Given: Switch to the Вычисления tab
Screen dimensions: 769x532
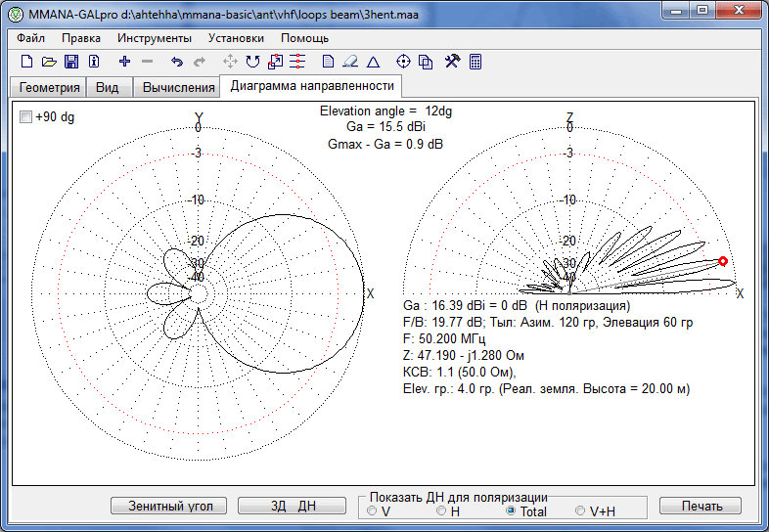Looking at the screenshot, I should (x=178, y=87).
